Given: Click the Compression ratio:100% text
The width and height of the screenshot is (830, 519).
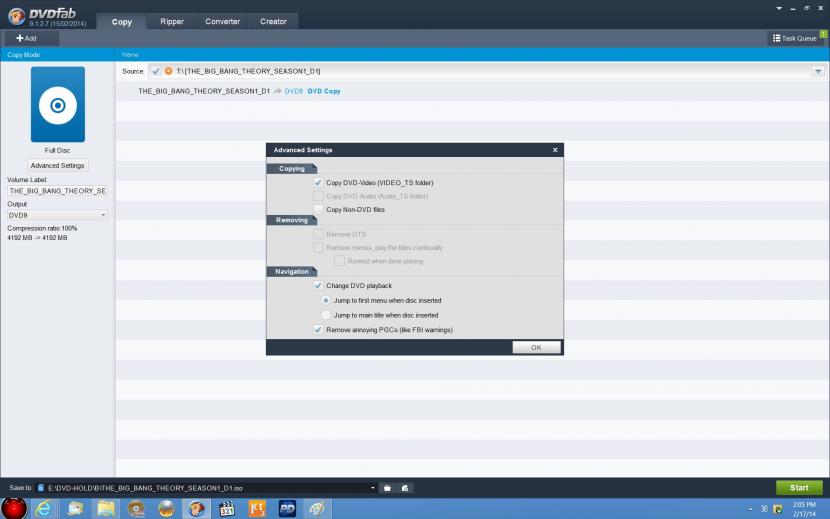Looking at the screenshot, I should click(x=42, y=228).
